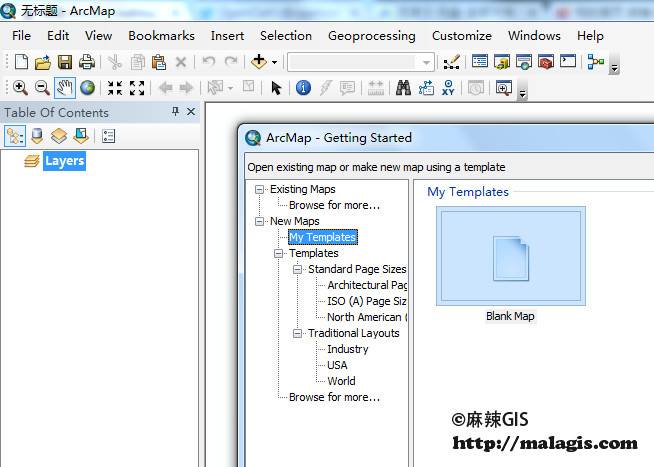This screenshot has height=467, width=654.
Task: Click the Go To XY icon
Action: tap(448, 88)
